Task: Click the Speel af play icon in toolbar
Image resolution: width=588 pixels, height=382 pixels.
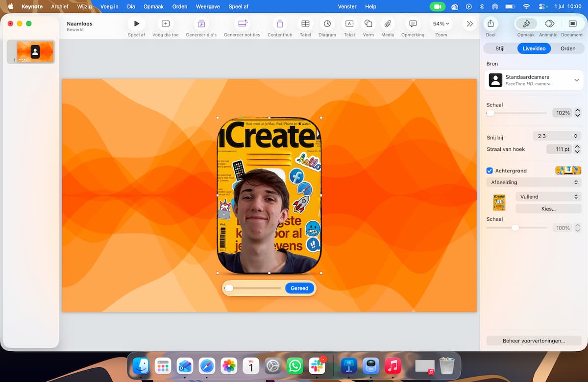Action: (x=136, y=24)
